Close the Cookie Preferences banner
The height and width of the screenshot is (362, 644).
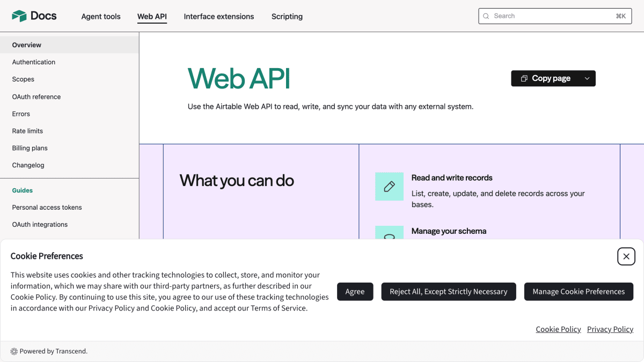626,256
